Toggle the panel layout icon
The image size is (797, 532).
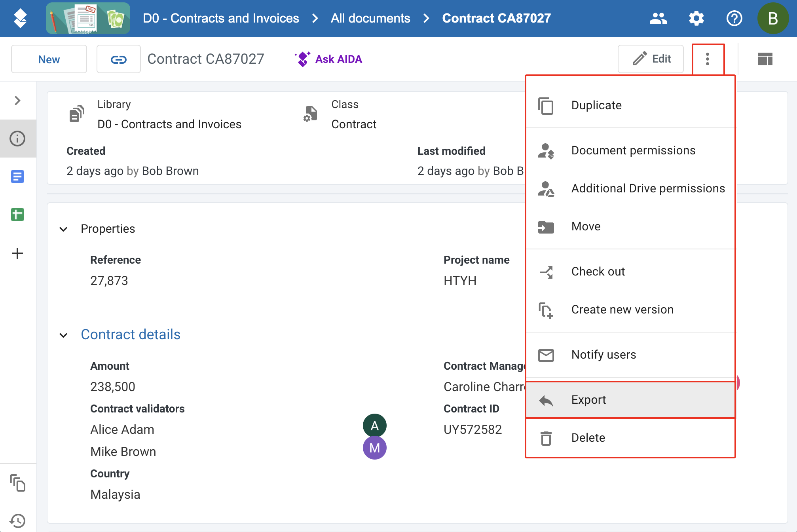765,59
